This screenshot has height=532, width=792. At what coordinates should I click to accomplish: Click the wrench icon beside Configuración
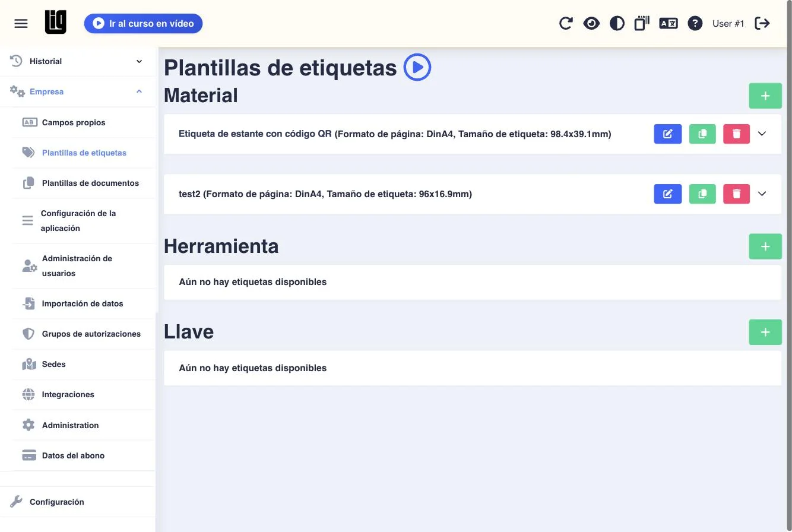coord(17,502)
